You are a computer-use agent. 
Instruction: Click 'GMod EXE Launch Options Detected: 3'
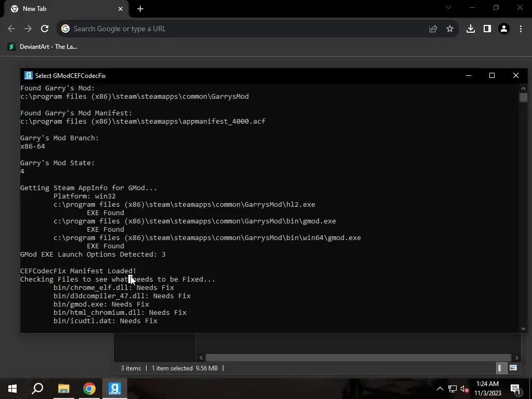93,255
